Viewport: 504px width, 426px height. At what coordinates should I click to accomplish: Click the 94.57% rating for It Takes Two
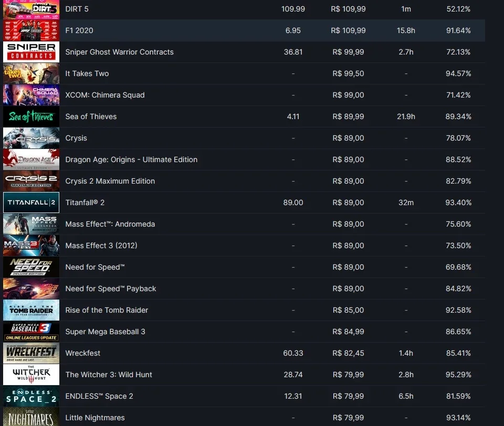(458, 73)
